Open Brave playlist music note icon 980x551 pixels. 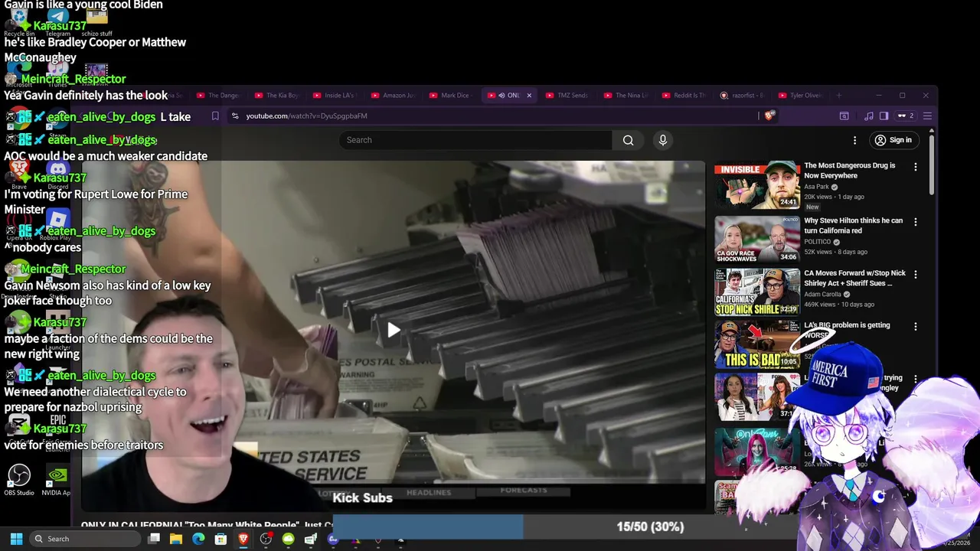coord(868,116)
